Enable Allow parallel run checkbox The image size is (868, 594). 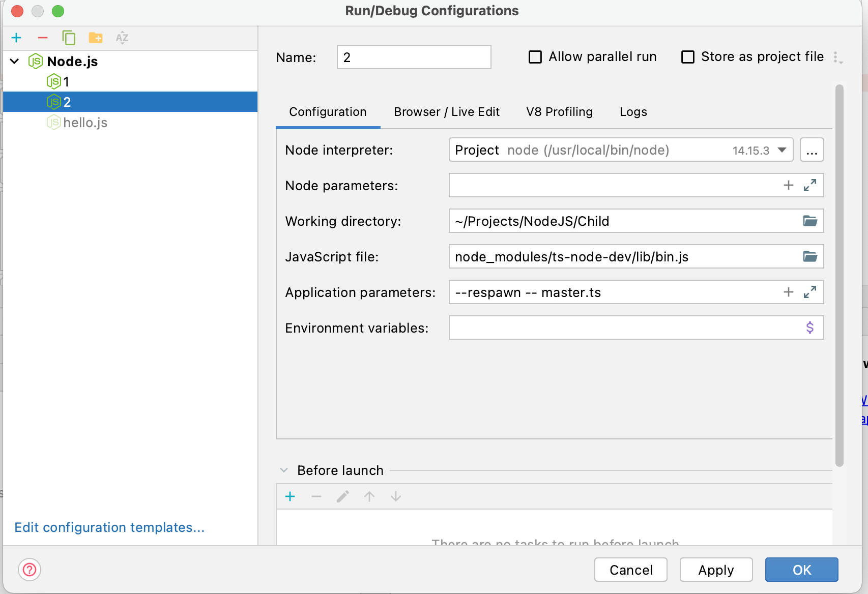click(x=535, y=57)
